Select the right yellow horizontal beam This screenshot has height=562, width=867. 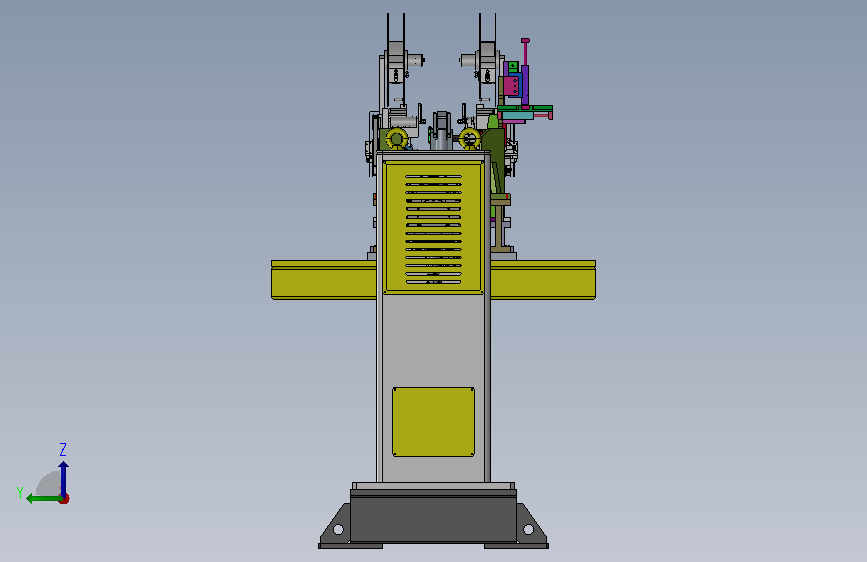[543, 280]
